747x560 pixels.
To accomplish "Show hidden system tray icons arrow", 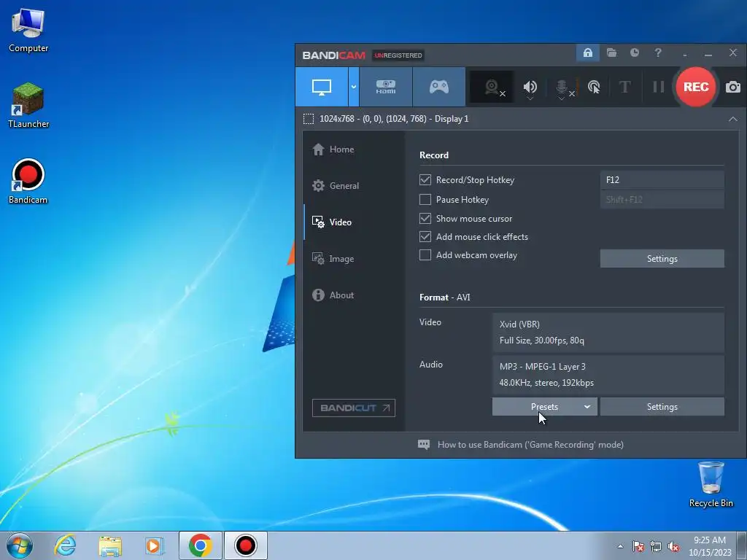I will (x=620, y=546).
